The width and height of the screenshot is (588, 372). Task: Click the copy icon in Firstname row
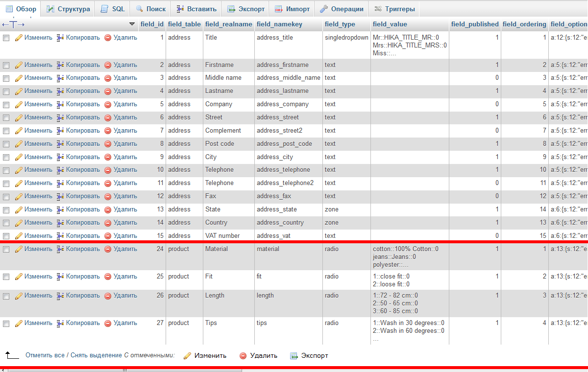click(x=61, y=65)
